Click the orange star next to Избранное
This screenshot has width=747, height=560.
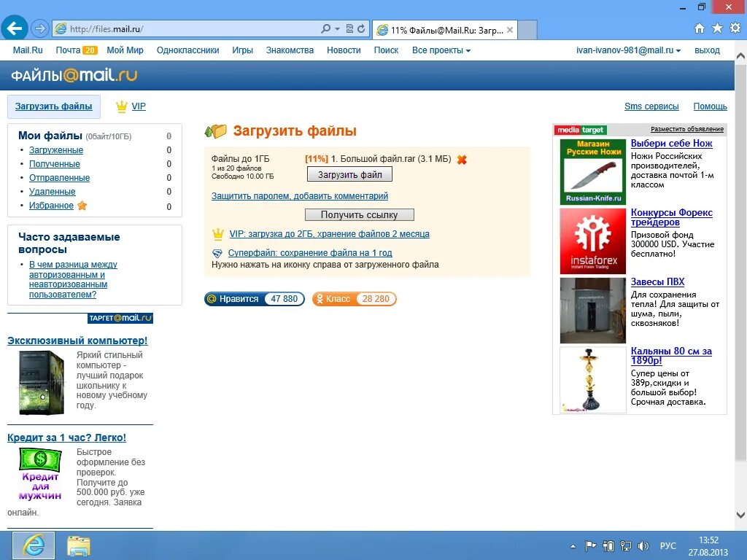pos(82,206)
